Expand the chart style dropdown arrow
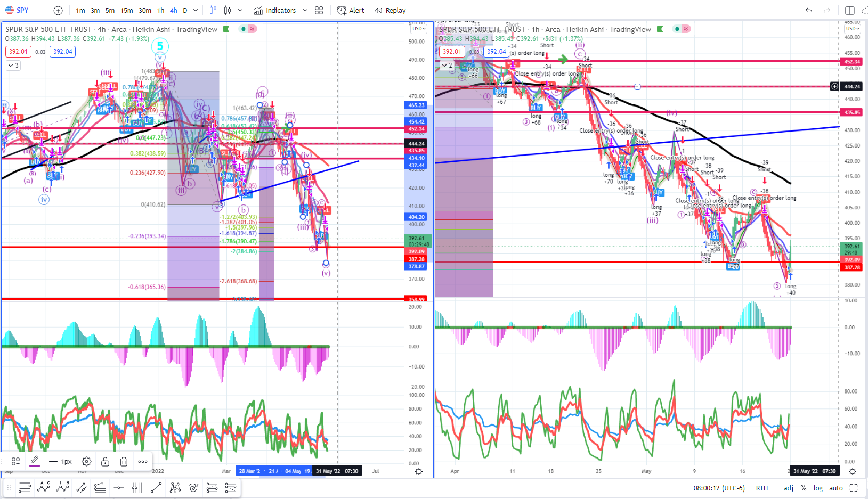Screen dimensions: 868x499 240,11
